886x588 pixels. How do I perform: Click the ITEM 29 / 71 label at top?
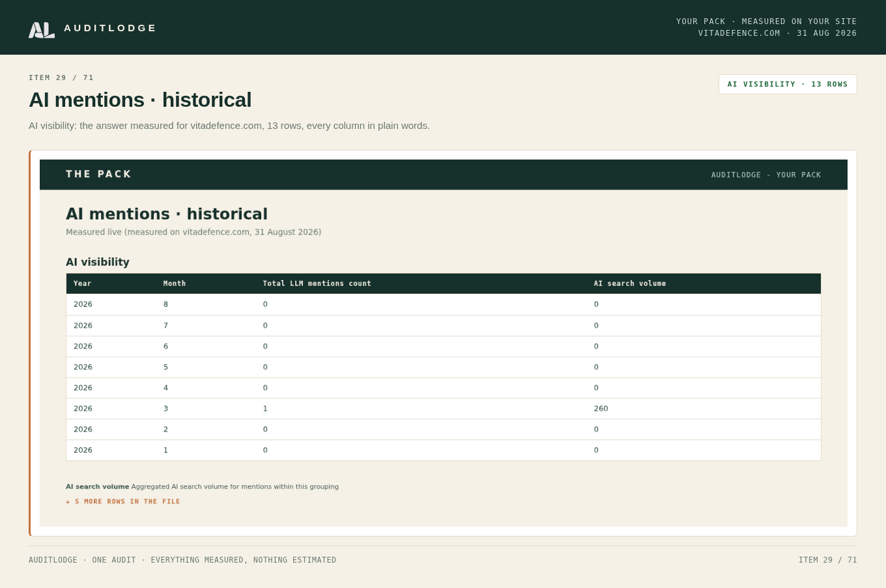(x=61, y=77)
